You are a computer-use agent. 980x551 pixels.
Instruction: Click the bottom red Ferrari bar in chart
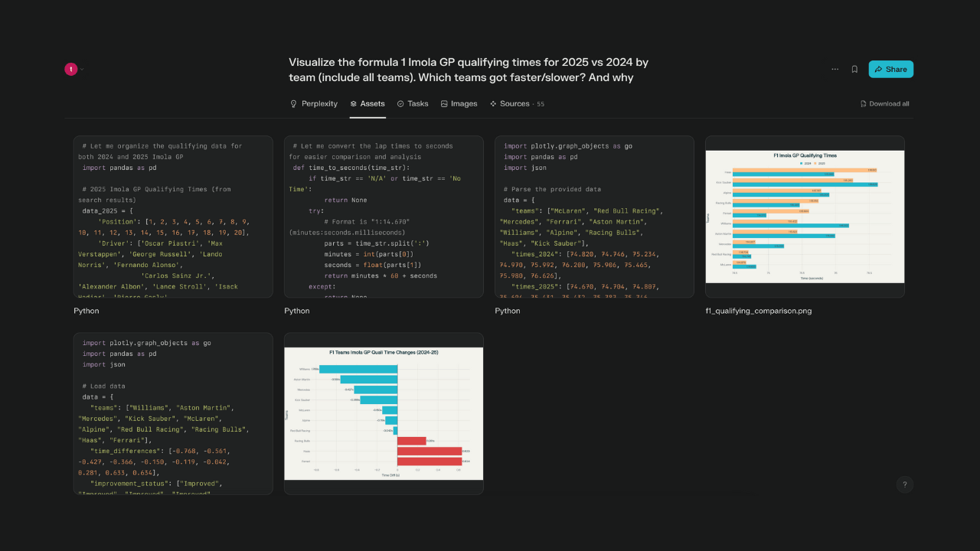429,461
